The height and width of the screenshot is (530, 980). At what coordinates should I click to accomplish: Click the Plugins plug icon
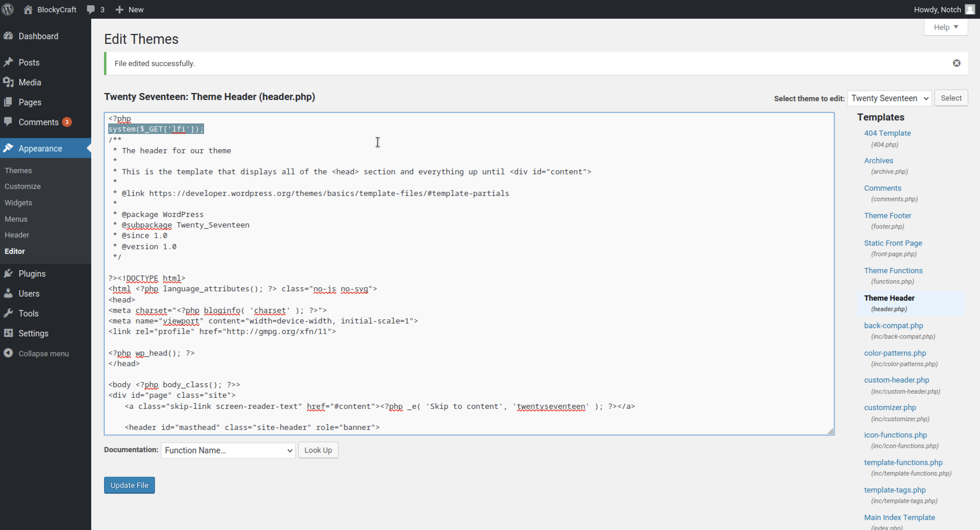click(x=8, y=273)
